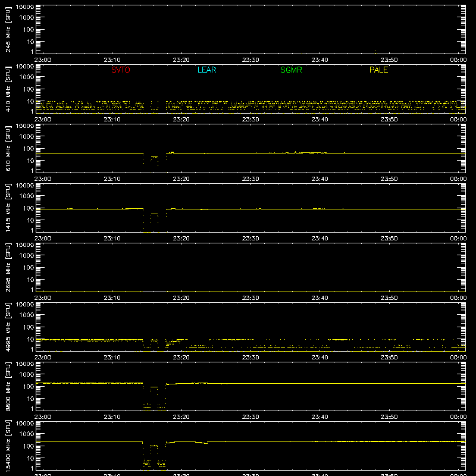Select the 15400 MHz [SFU] axis label

click(8, 446)
